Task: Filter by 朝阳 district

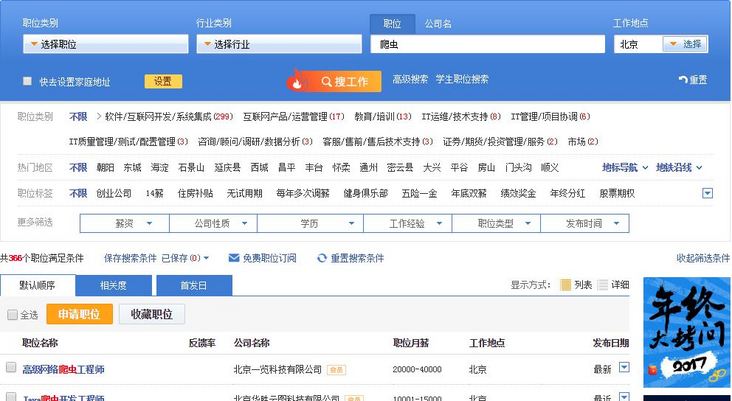Action: 106,168
